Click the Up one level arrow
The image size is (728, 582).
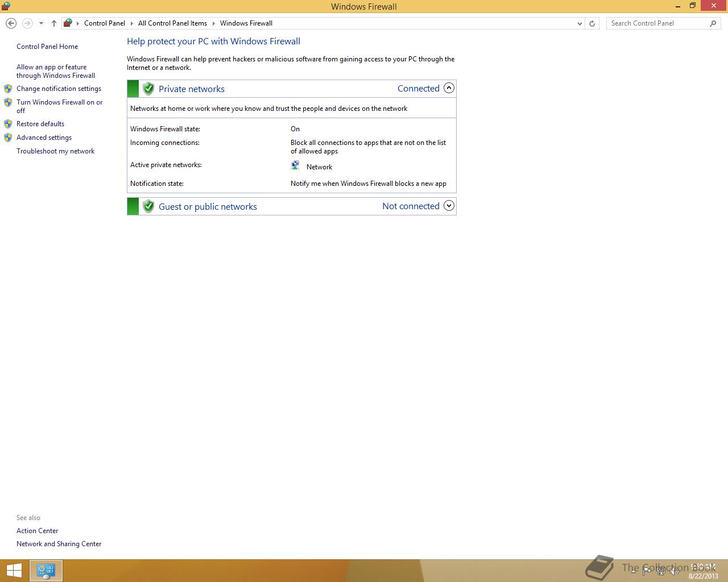[54, 23]
